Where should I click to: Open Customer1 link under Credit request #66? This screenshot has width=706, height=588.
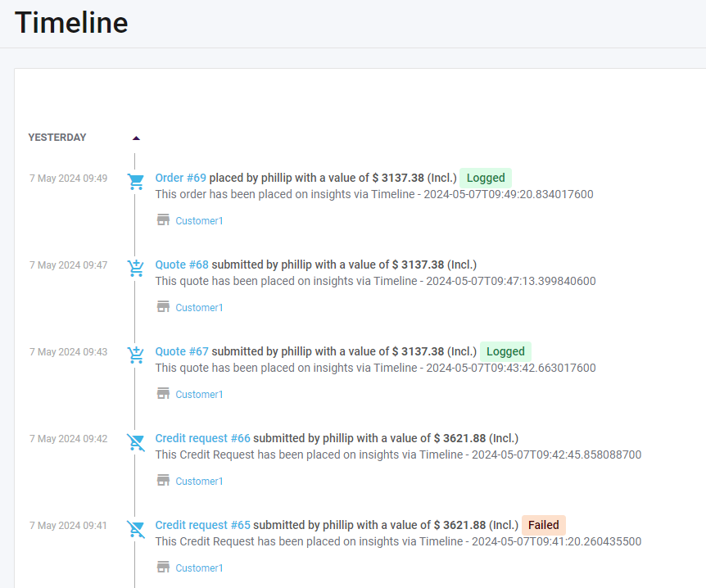pos(199,482)
